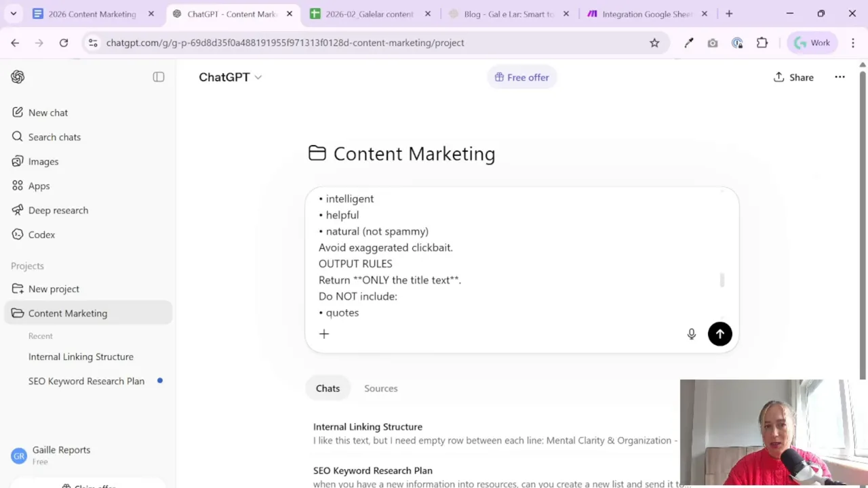Viewport: 868px width, 488px height.
Task: Create a New project
Action: tap(54, 289)
